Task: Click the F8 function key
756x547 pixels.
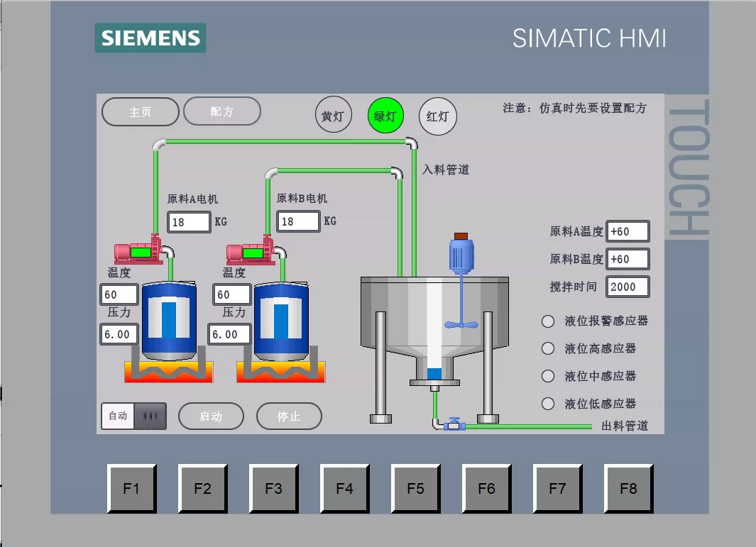Action: 629,488
